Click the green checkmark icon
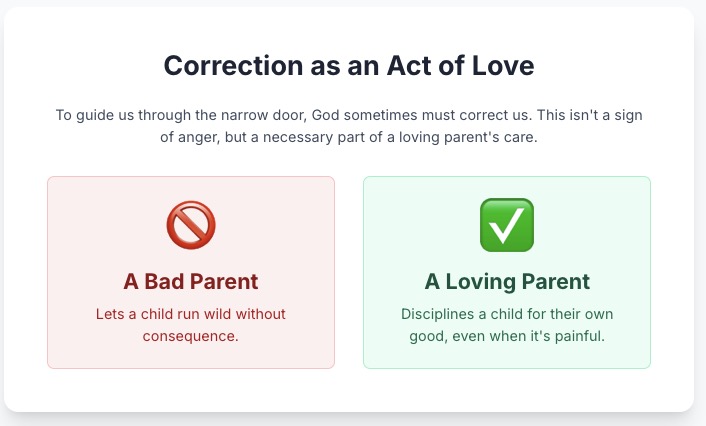The image size is (706, 426). tap(507, 225)
